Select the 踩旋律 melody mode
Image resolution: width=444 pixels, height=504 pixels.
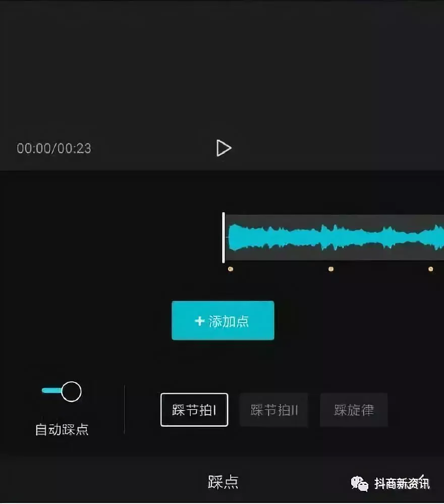pyautogui.click(x=354, y=410)
